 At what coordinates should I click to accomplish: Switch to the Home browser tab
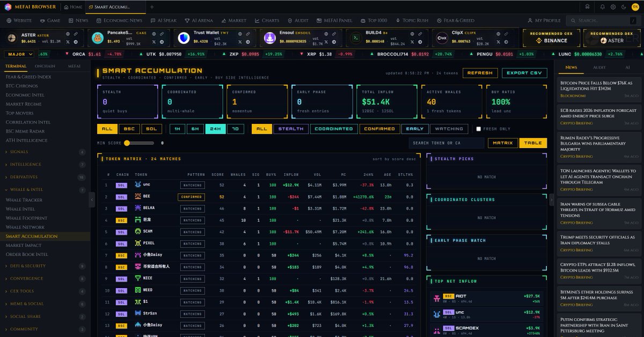72,7
